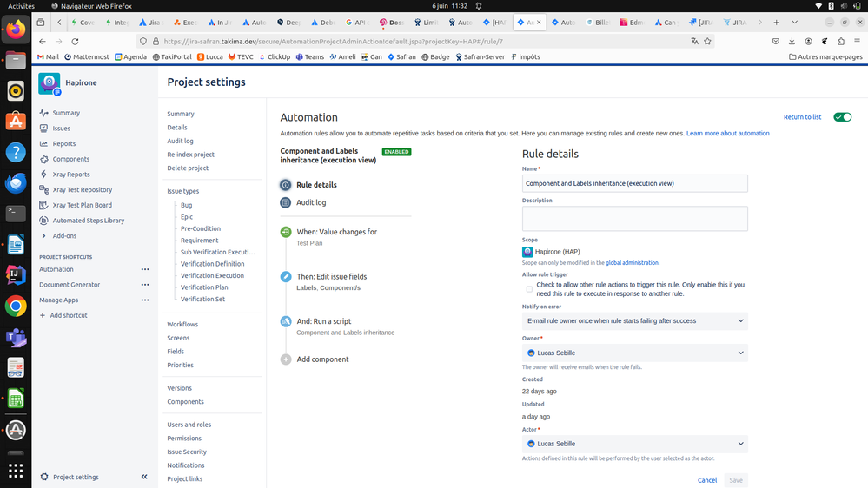Open the Notify on error dropdown
This screenshot has height=488, width=868.
635,321
